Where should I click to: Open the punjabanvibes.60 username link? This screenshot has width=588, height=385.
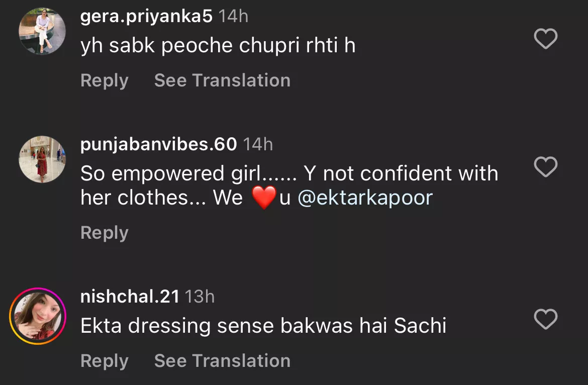click(x=158, y=145)
